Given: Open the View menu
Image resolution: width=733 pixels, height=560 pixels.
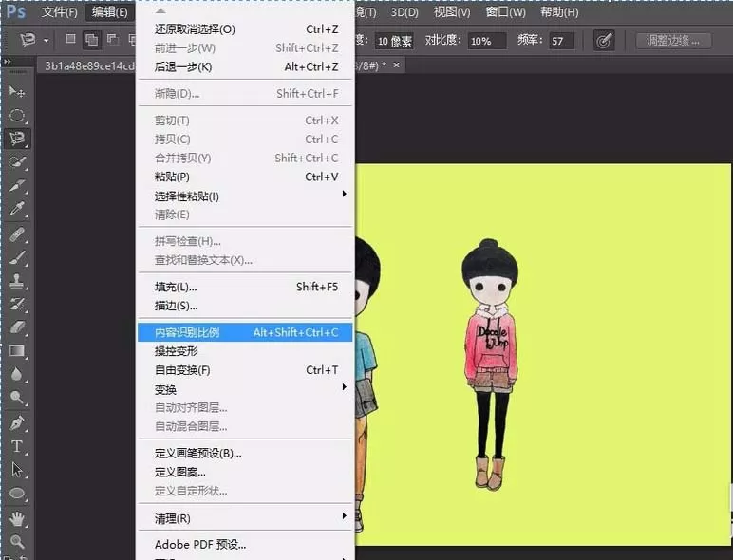Looking at the screenshot, I should tap(452, 11).
